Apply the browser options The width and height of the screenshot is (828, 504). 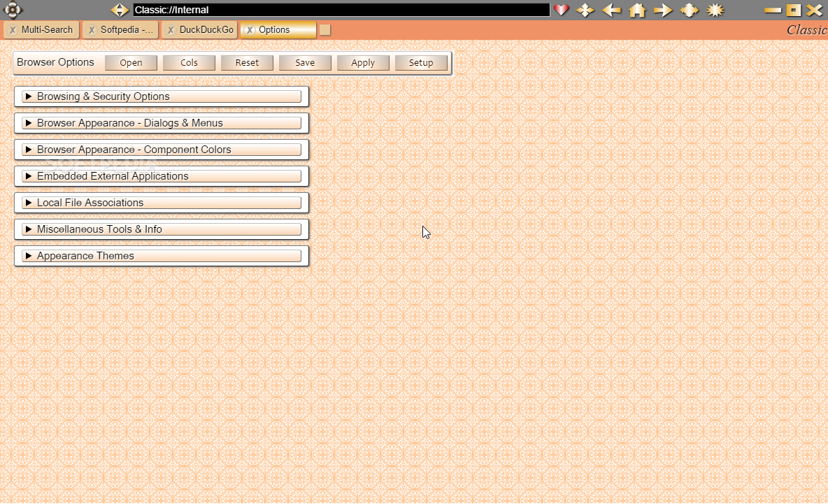click(364, 63)
